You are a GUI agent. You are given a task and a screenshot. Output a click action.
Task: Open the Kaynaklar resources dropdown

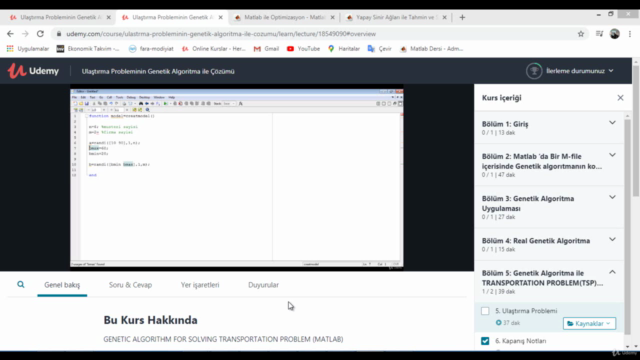tap(589, 323)
